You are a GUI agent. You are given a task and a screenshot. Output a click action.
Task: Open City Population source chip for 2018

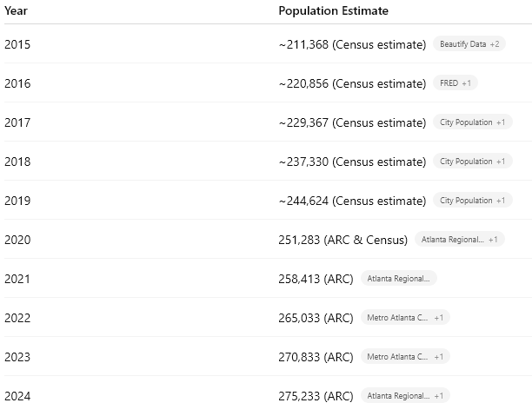point(473,161)
